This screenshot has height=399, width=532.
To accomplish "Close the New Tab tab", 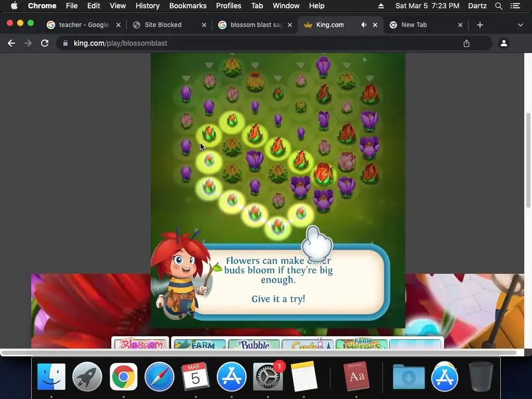I will coord(460,25).
